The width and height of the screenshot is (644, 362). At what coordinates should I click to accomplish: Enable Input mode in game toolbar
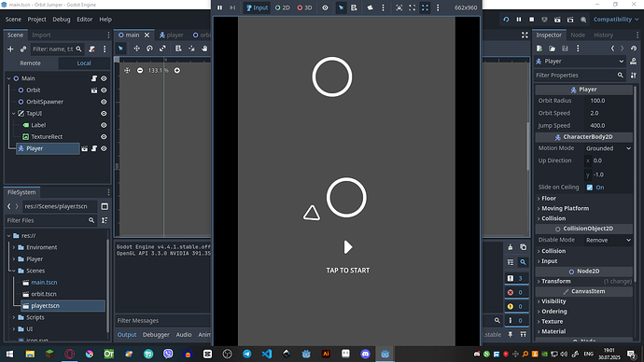tap(257, 7)
